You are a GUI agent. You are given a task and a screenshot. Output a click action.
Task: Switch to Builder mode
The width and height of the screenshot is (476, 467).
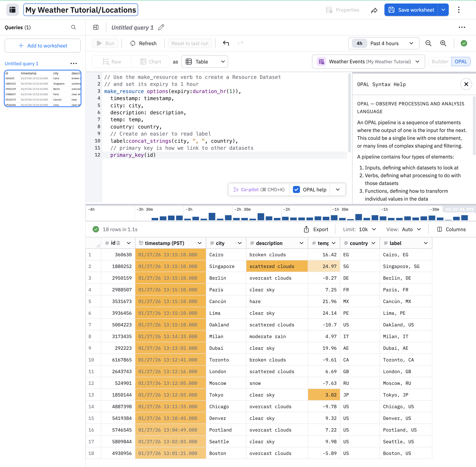pyautogui.click(x=440, y=62)
